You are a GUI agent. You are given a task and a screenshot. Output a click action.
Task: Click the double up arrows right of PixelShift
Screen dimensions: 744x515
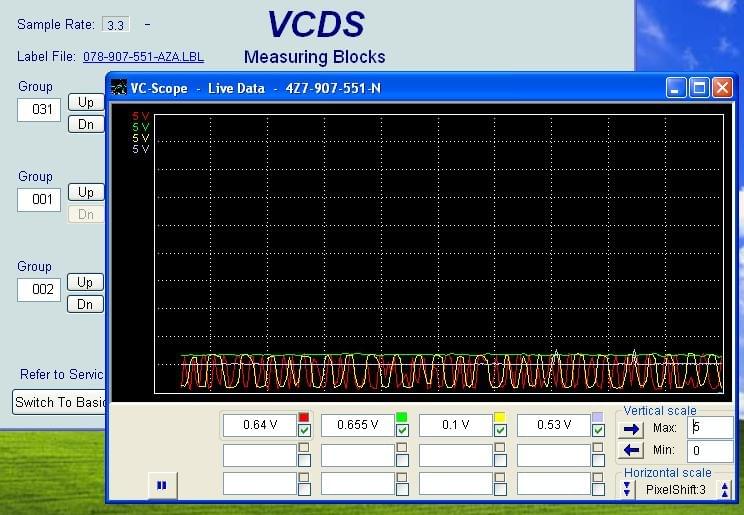click(x=725, y=489)
